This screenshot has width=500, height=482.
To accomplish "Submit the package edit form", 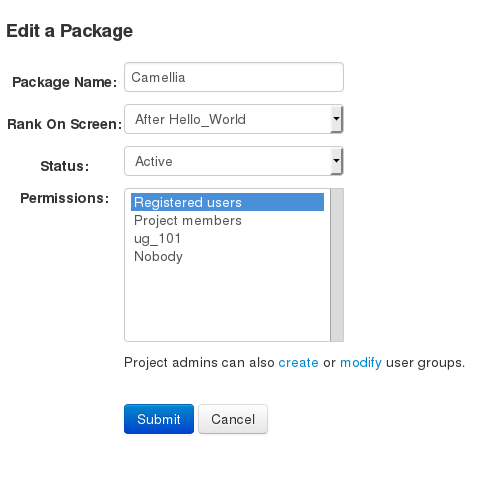I will click(x=159, y=419).
